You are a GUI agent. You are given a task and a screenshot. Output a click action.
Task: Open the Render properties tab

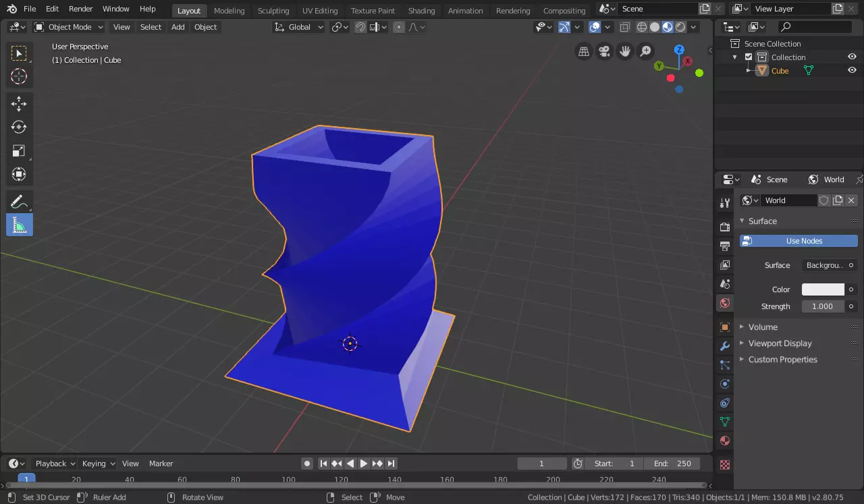[x=725, y=227]
